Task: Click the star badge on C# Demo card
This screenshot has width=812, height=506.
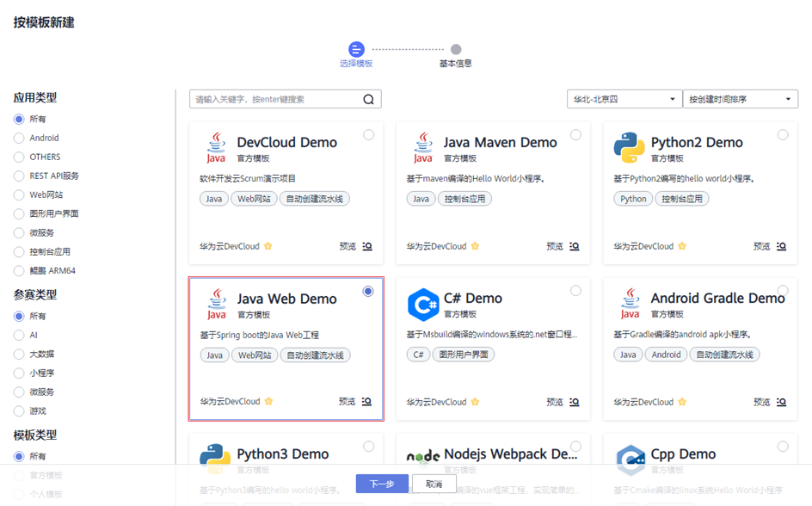Action: [475, 402]
